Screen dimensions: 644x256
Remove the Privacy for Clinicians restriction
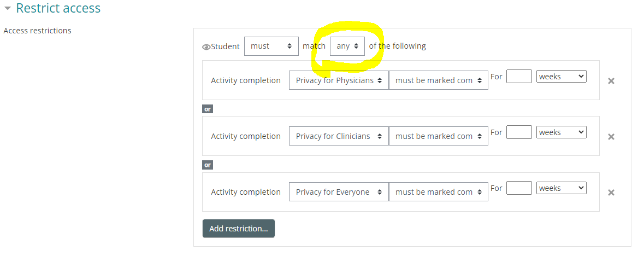click(611, 137)
